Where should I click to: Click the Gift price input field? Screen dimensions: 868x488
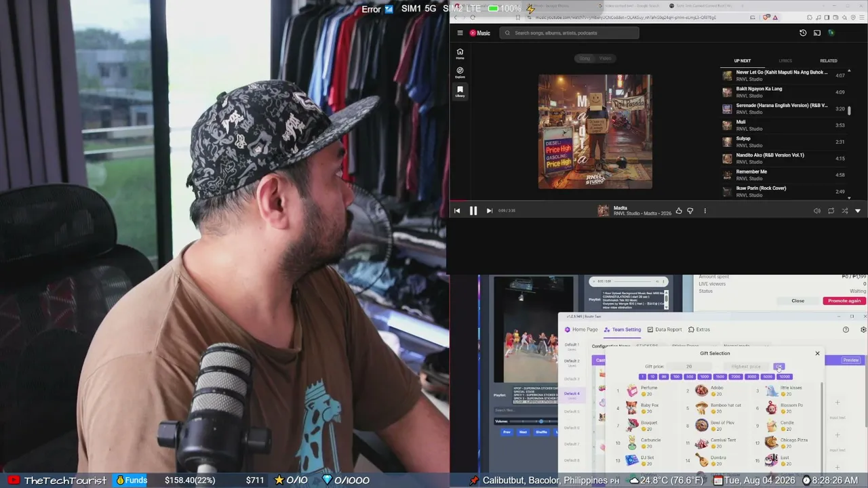pyautogui.click(x=689, y=367)
